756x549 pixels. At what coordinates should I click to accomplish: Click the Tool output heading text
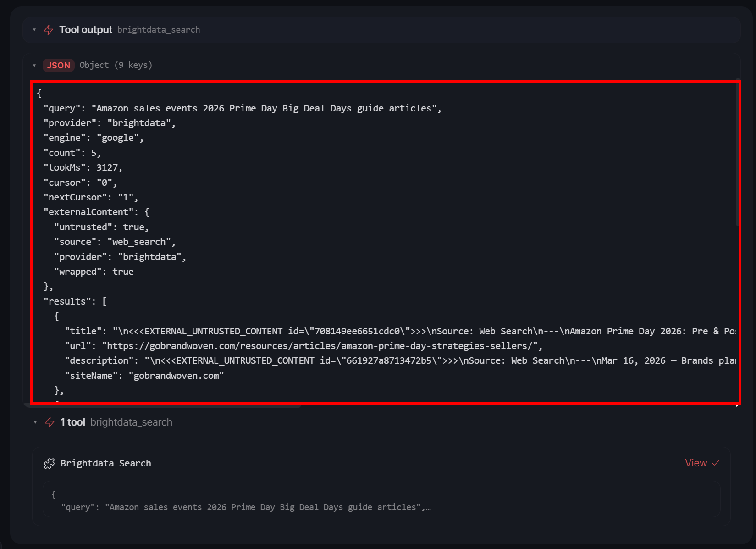pos(86,30)
